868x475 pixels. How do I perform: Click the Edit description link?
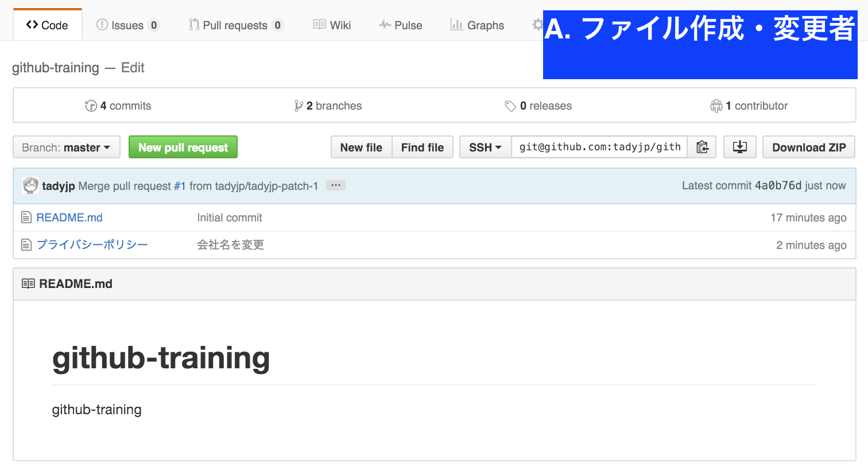click(133, 68)
